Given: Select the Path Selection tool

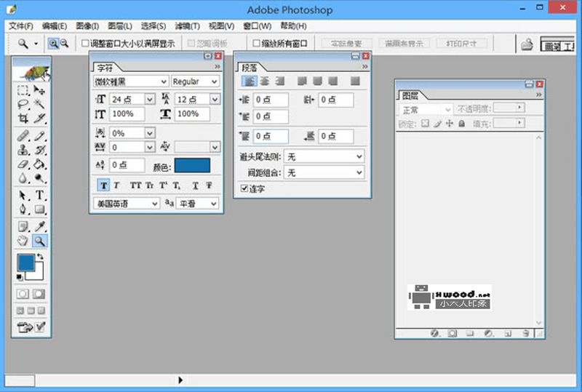Looking at the screenshot, I should pyautogui.click(x=23, y=195).
